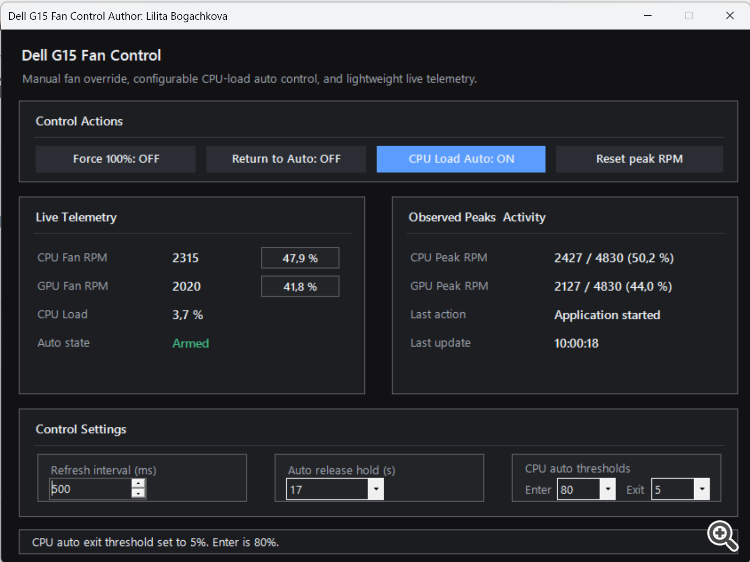Click the green Armed auto state
750x562 pixels.
(x=190, y=343)
